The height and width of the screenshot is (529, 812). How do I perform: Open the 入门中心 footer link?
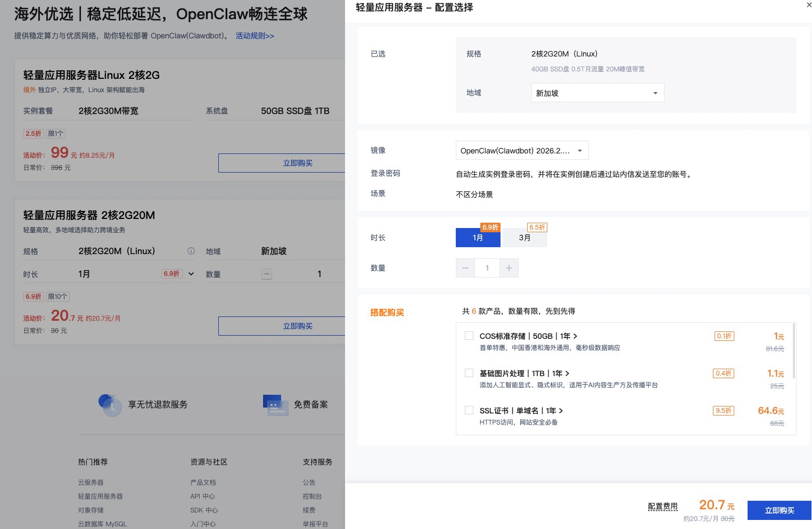[203, 524]
